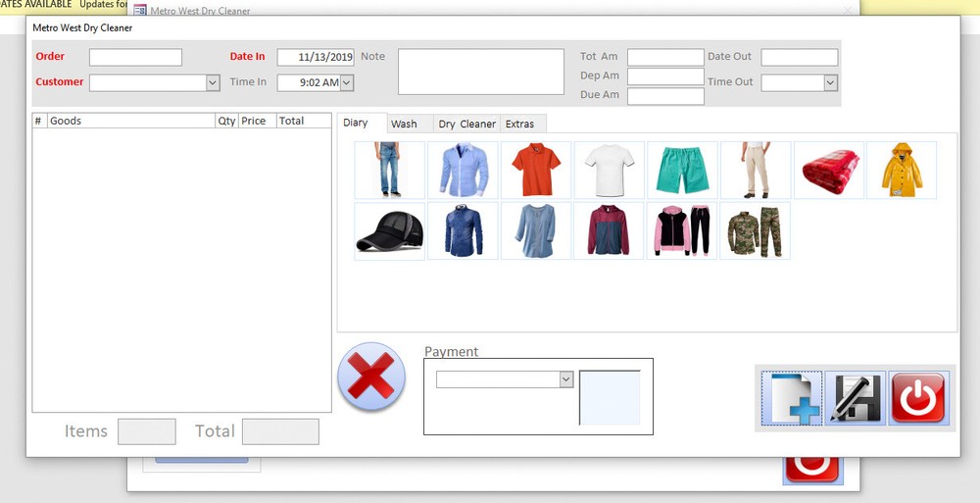Choose the maroon and navy windbreaker jacket

(609, 230)
